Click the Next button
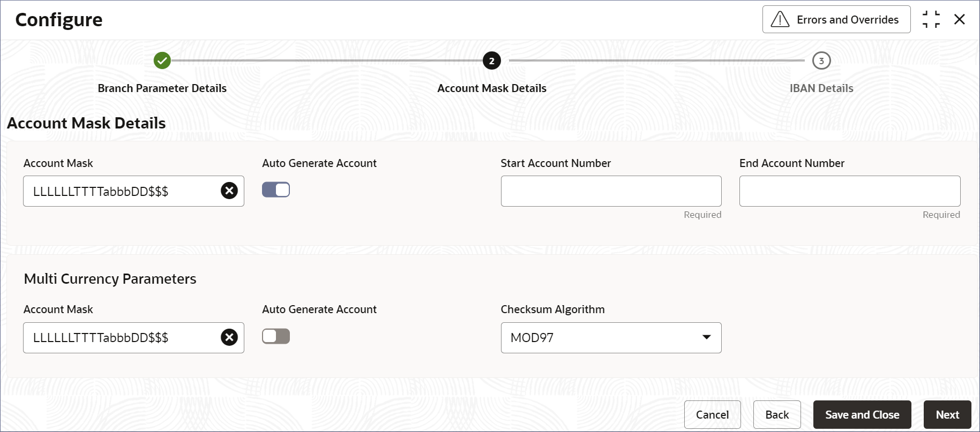980x432 pixels. click(947, 415)
